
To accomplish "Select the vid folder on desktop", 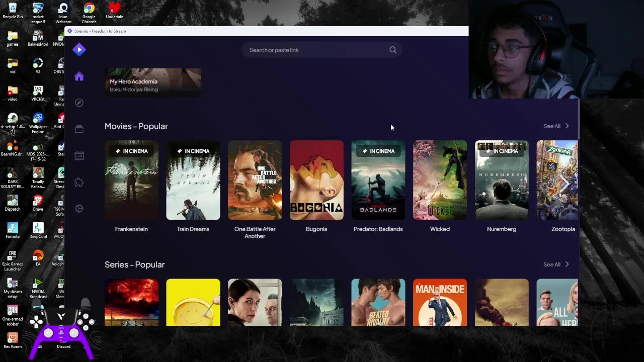I will (13, 66).
